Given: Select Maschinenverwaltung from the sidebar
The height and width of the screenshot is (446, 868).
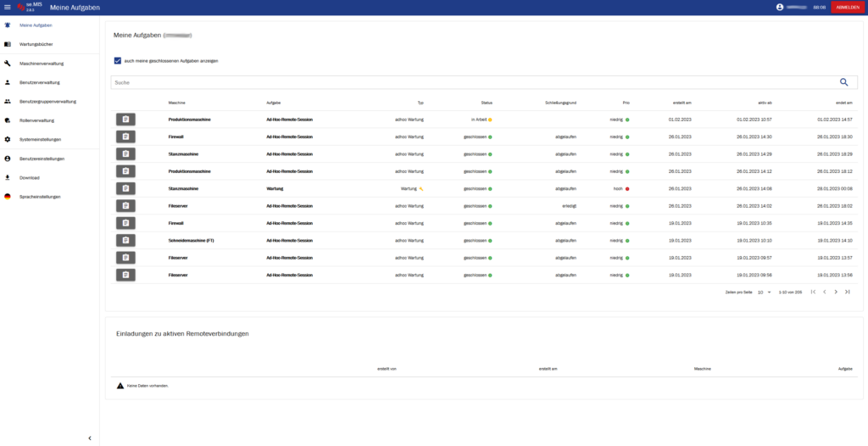Looking at the screenshot, I should (x=41, y=64).
